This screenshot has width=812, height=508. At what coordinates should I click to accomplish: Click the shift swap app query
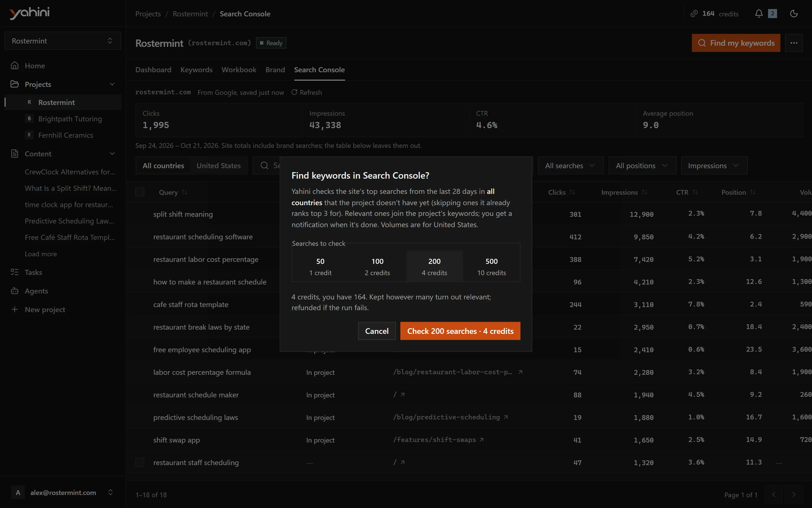[176, 440]
